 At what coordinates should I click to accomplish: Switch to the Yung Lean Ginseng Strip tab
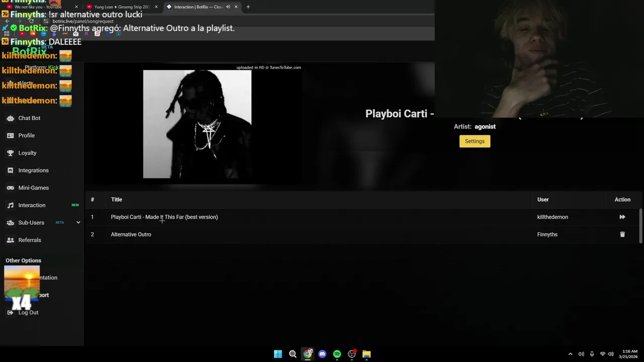(122, 7)
